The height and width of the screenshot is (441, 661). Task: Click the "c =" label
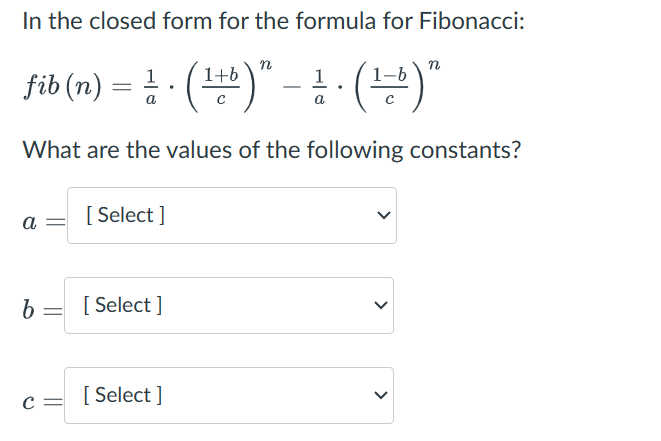coord(40,398)
